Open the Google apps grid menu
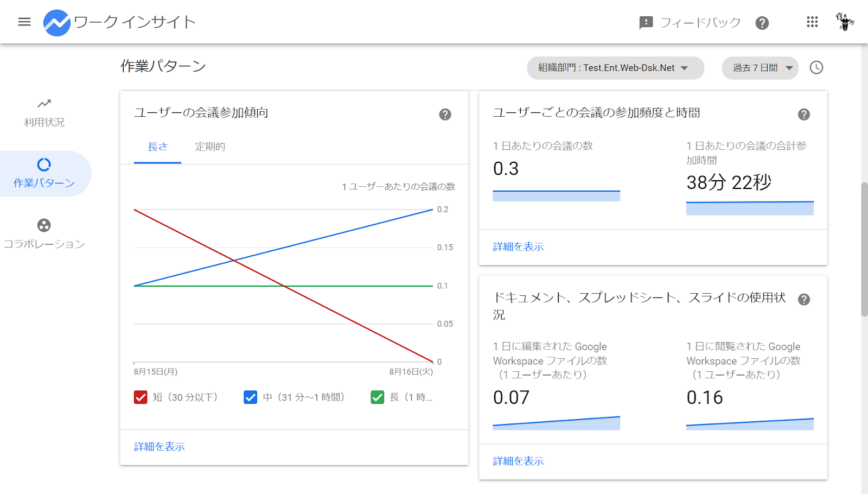Screen dimensions: 868x494 click(812, 22)
